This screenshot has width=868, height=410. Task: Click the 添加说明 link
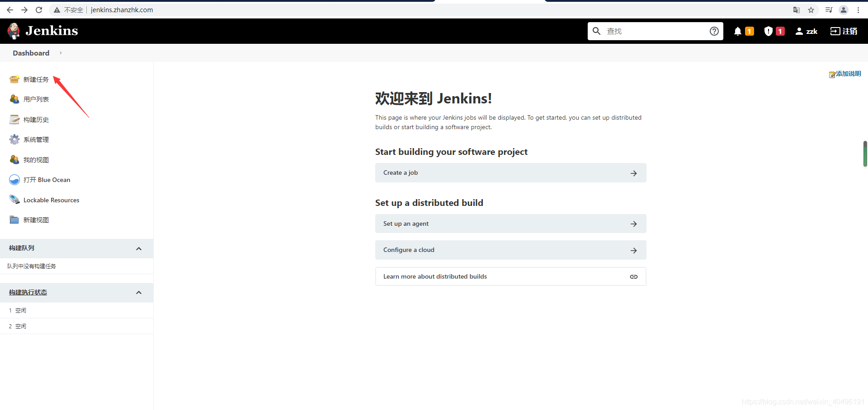pos(848,74)
